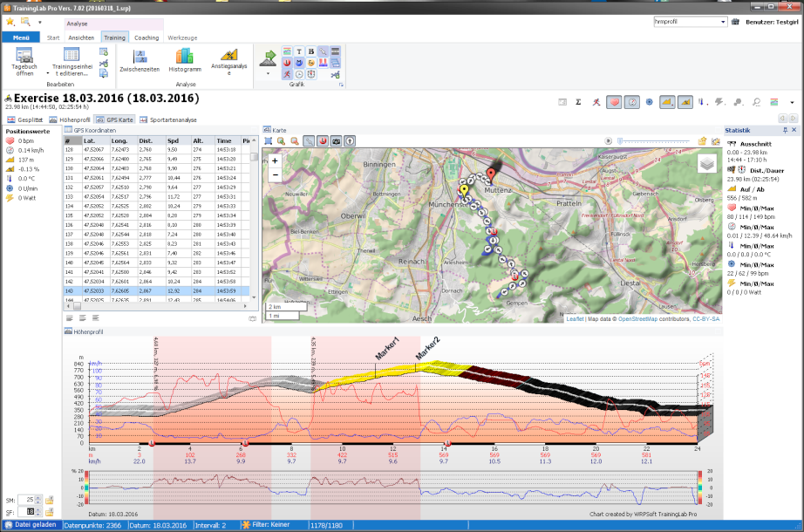Click the sigma summary icon
Screen dimensions: 804x532
tap(578, 102)
